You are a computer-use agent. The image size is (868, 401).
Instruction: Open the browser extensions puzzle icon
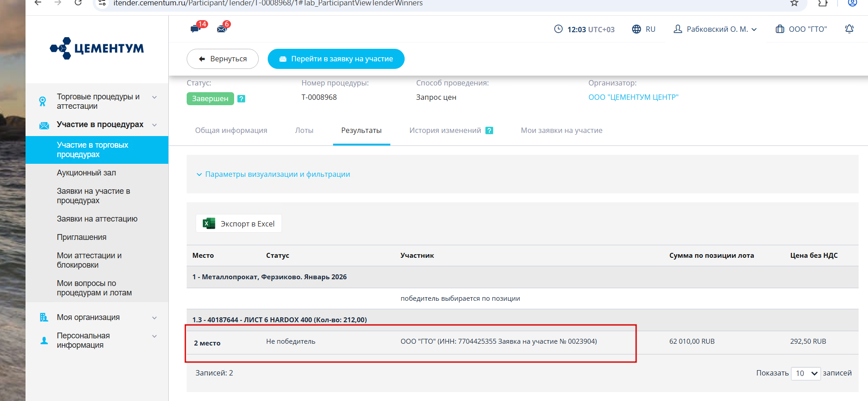(823, 3)
